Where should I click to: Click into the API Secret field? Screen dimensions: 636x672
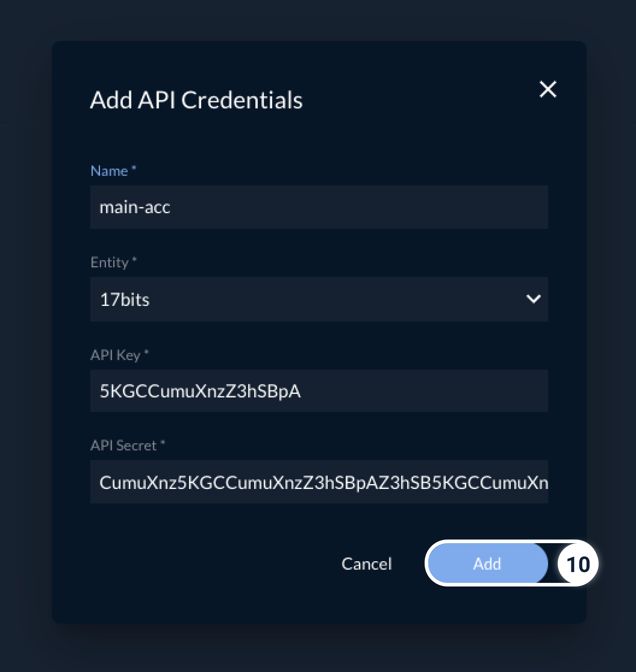(x=319, y=482)
